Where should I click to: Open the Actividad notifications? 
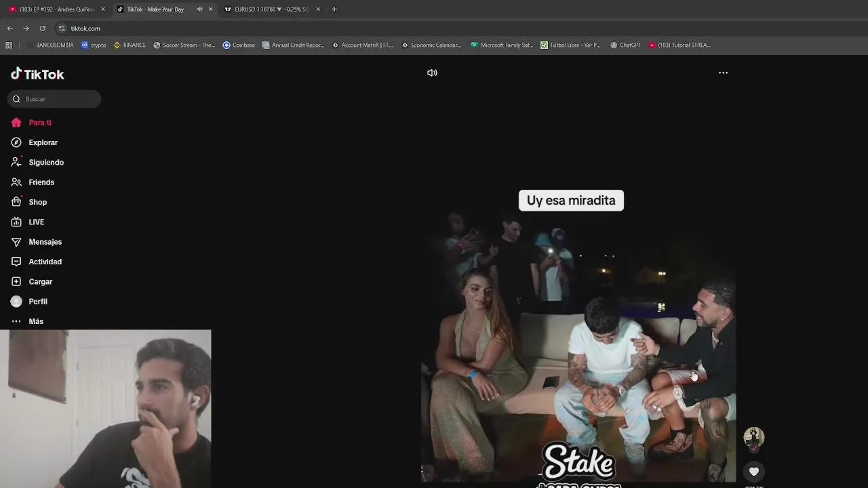point(37,262)
